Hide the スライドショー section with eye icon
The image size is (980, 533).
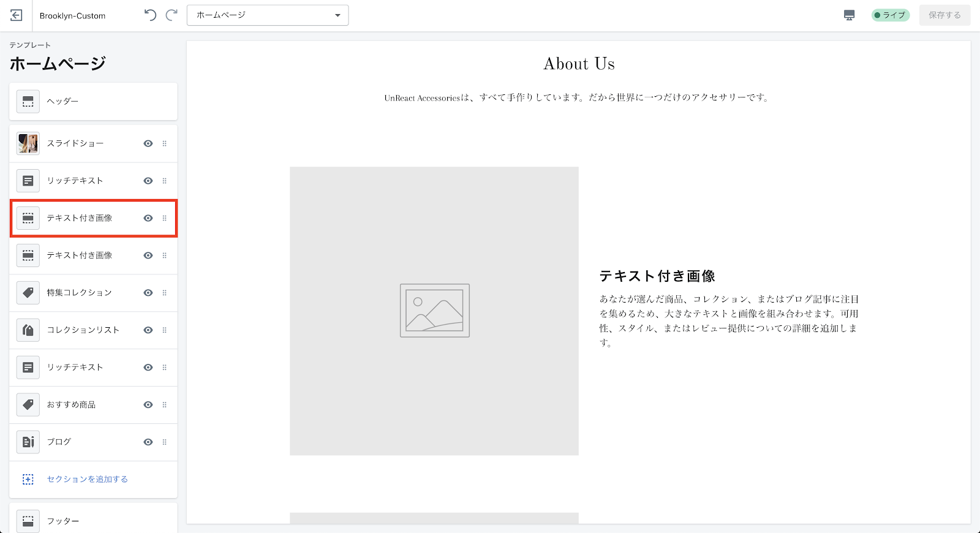coord(148,143)
